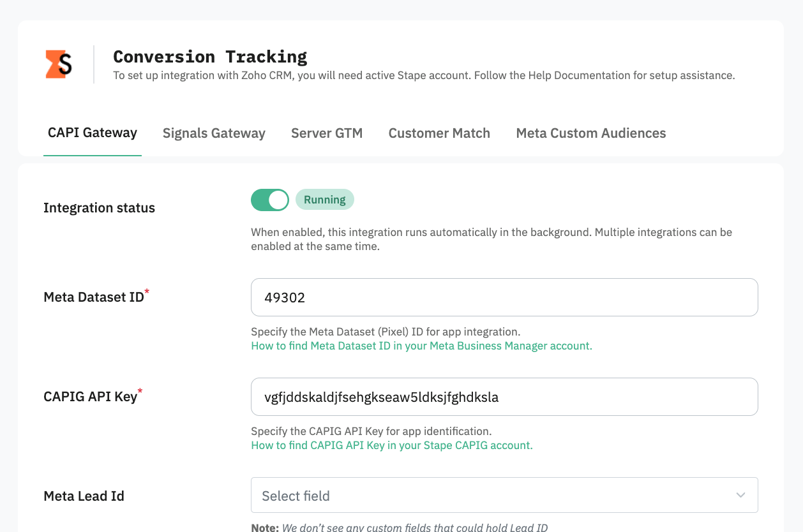Click the Stape logo icon
This screenshot has width=803, height=532.
point(58,64)
